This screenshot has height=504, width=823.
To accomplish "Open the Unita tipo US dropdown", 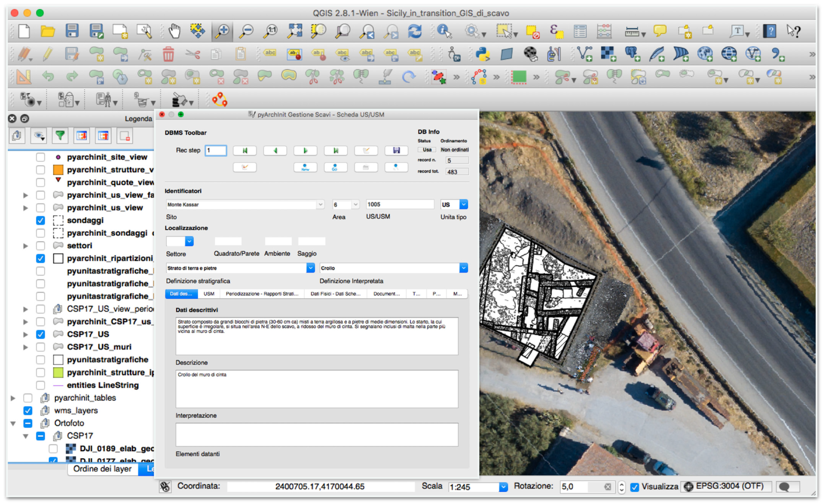I will [x=463, y=204].
